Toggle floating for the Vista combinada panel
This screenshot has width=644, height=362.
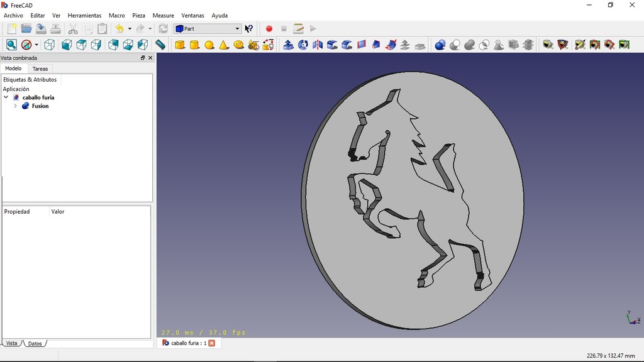pyautogui.click(x=143, y=58)
